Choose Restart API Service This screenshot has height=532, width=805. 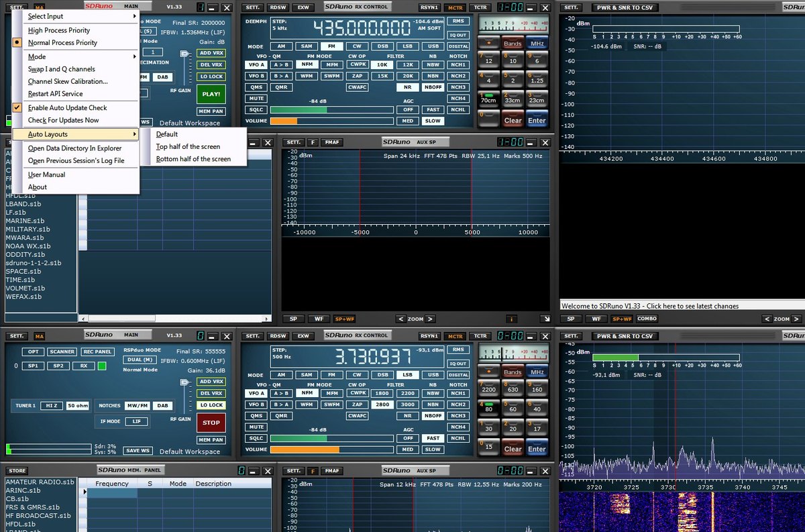[56, 94]
